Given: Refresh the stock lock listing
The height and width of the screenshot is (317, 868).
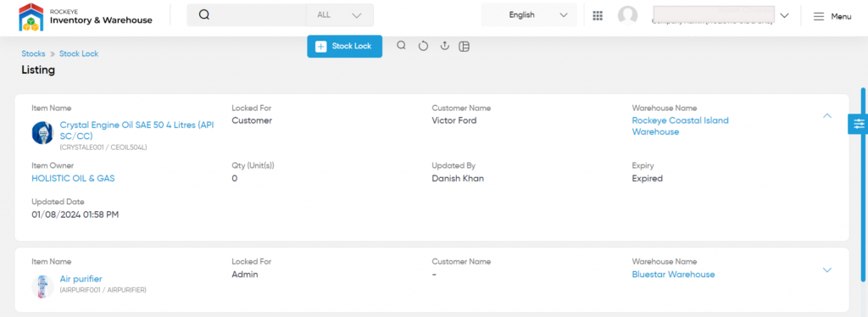Looking at the screenshot, I should point(423,46).
